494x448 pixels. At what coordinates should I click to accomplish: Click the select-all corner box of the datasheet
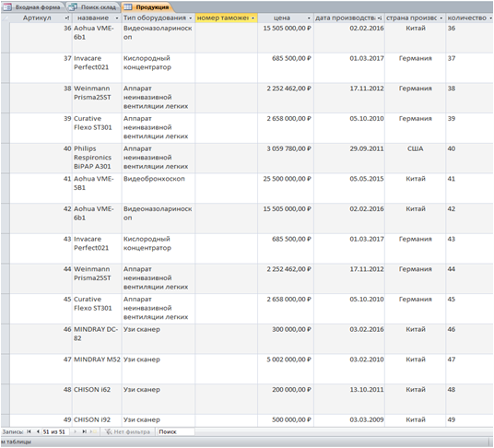click(6, 18)
